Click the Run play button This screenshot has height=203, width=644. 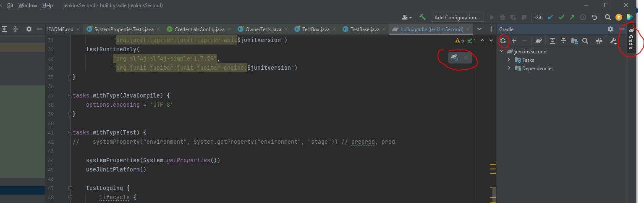pyautogui.click(x=492, y=17)
